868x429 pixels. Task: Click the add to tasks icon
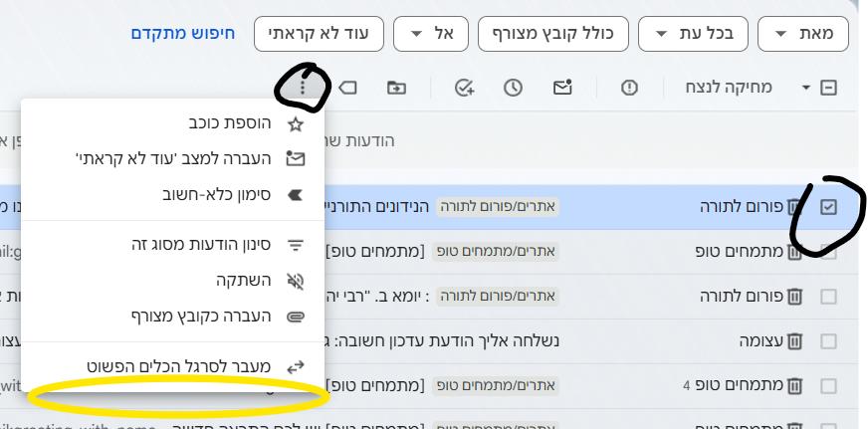[464, 88]
